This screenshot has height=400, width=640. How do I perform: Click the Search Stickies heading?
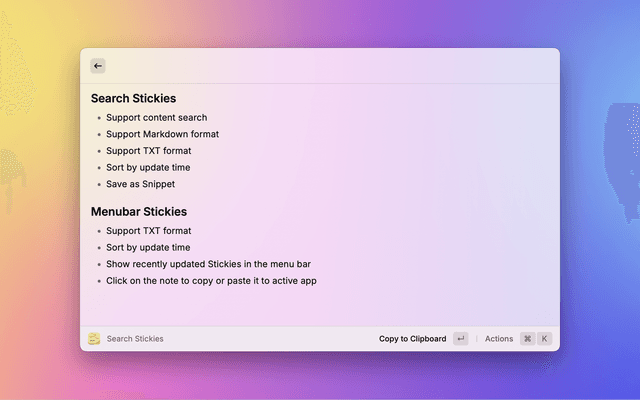point(133,99)
